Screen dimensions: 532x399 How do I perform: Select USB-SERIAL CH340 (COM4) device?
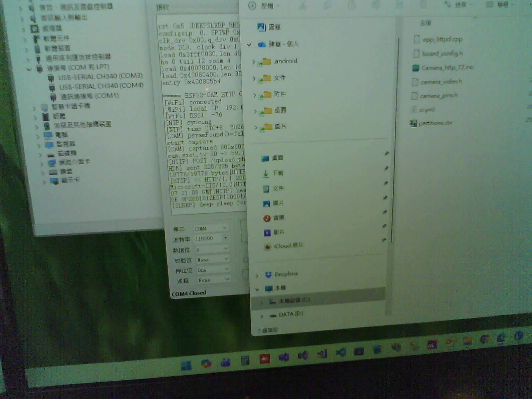coord(101,86)
